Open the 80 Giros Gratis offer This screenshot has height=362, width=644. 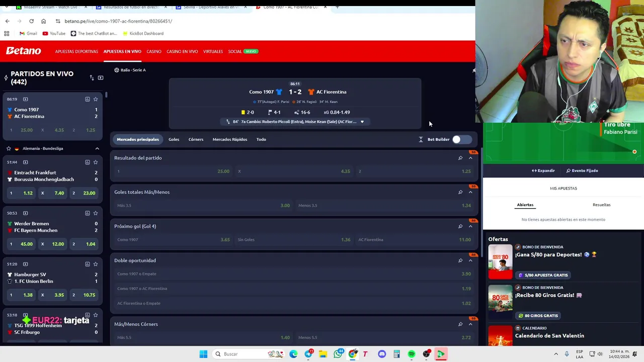click(538, 316)
